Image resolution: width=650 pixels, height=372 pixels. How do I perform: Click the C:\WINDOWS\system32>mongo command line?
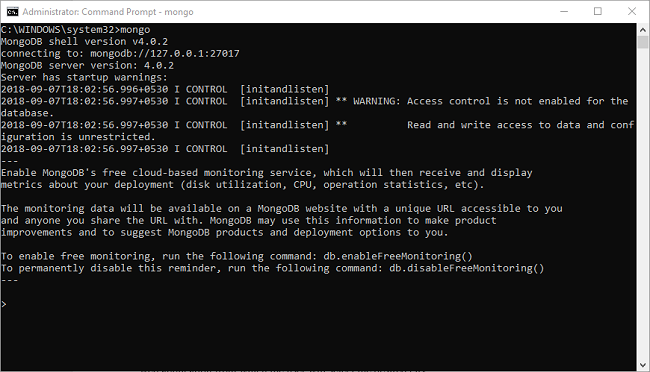coord(75,29)
